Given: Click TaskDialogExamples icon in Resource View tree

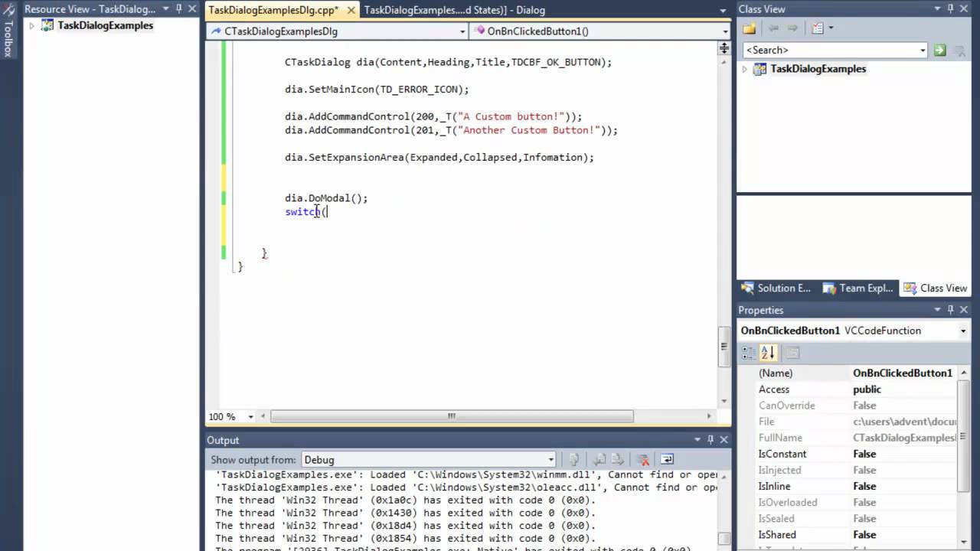Looking at the screenshot, I should pos(47,25).
